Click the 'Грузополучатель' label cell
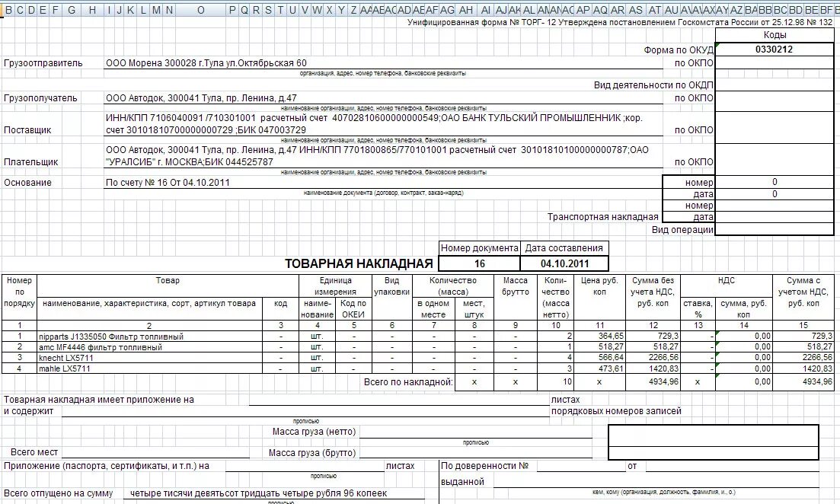Screen dimensions: 840x504 (40, 98)
